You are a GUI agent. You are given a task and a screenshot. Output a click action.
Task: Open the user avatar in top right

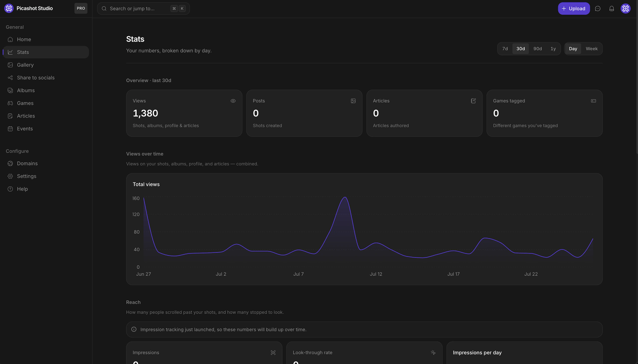point(626,8)
